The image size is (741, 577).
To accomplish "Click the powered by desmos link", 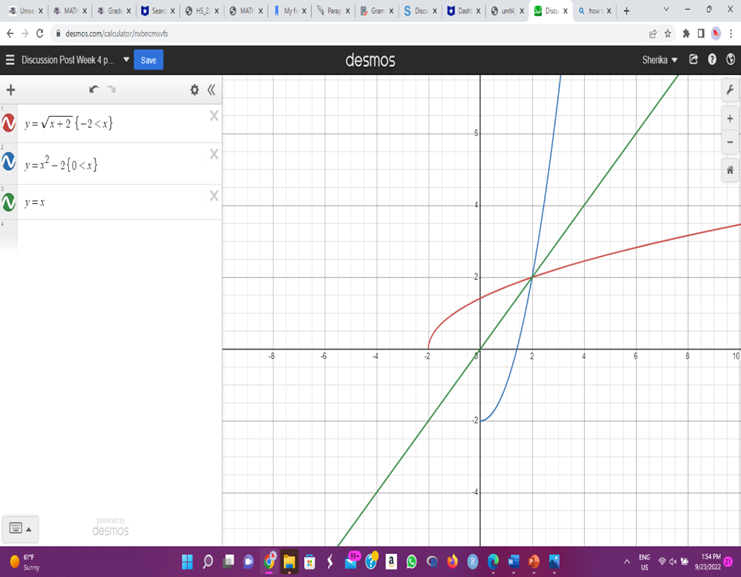I will point(110,527).
